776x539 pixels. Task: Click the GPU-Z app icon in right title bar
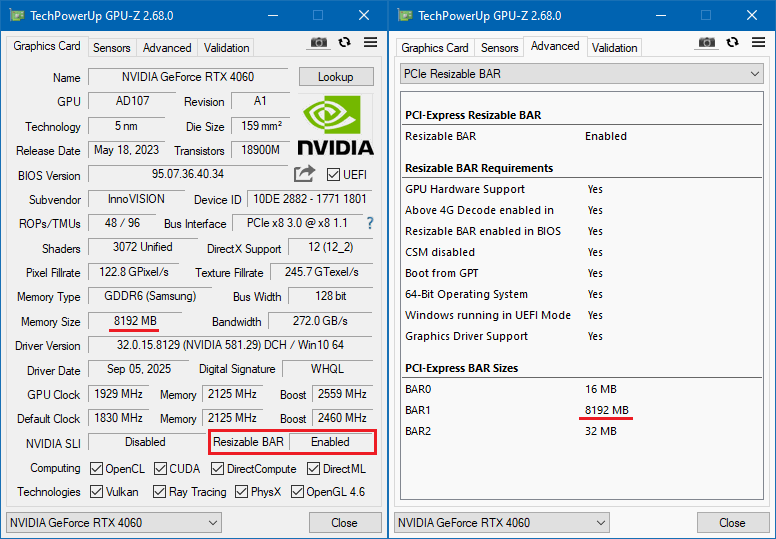pyautogui.click(x=404, y=15)
